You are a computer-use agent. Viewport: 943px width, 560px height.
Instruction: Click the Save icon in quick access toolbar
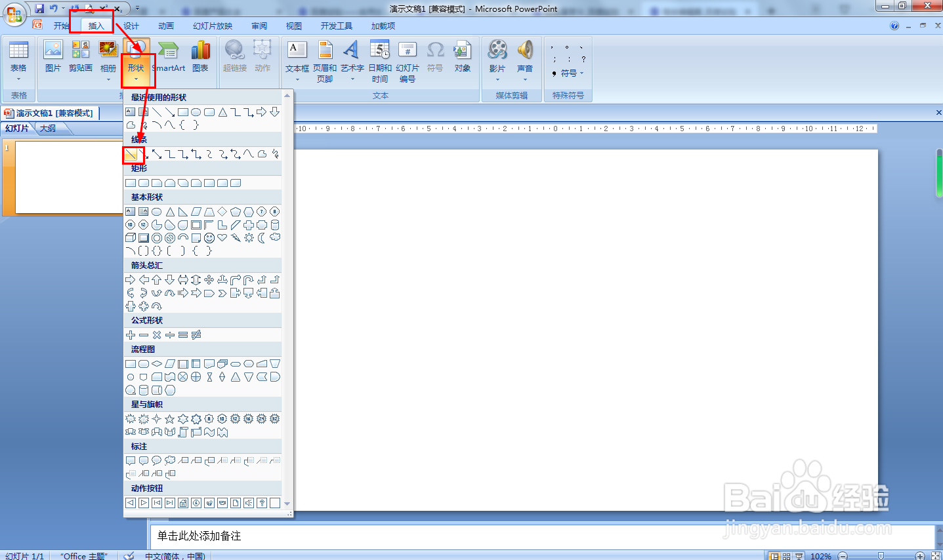[39, 9]
